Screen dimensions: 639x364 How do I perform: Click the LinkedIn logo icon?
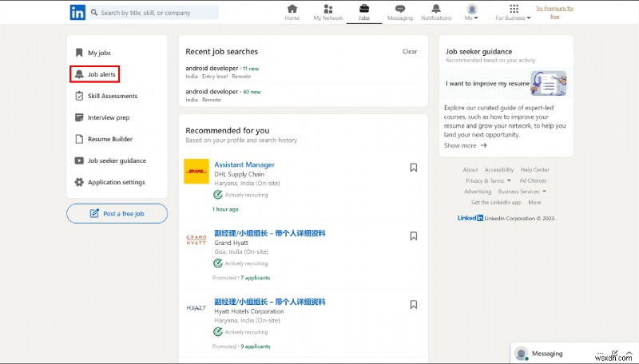[x=77, y=13]
